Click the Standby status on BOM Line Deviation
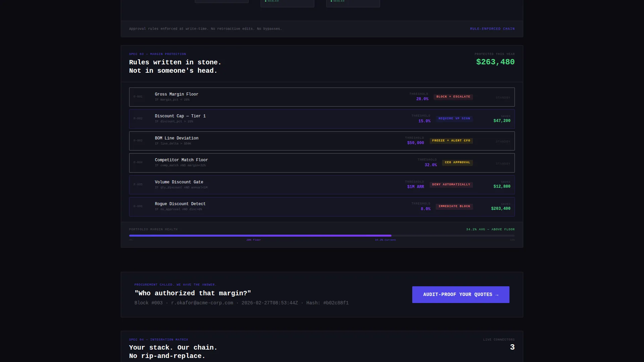Viewport: 644px width, 362px height. coord(503,142)
